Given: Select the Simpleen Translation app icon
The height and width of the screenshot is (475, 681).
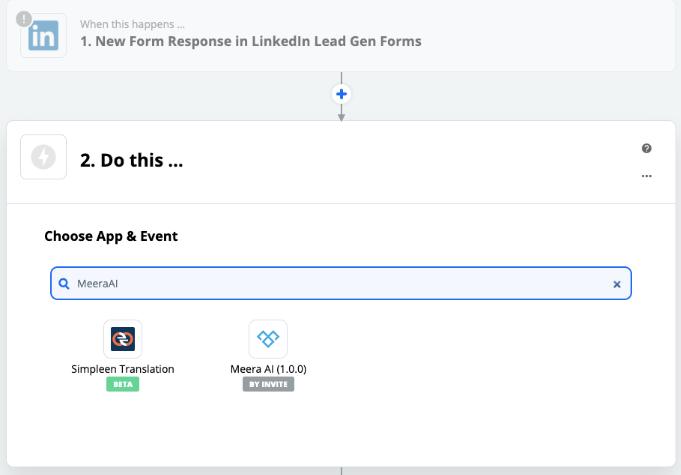Looking at the screenshot, I should (122, 339).
